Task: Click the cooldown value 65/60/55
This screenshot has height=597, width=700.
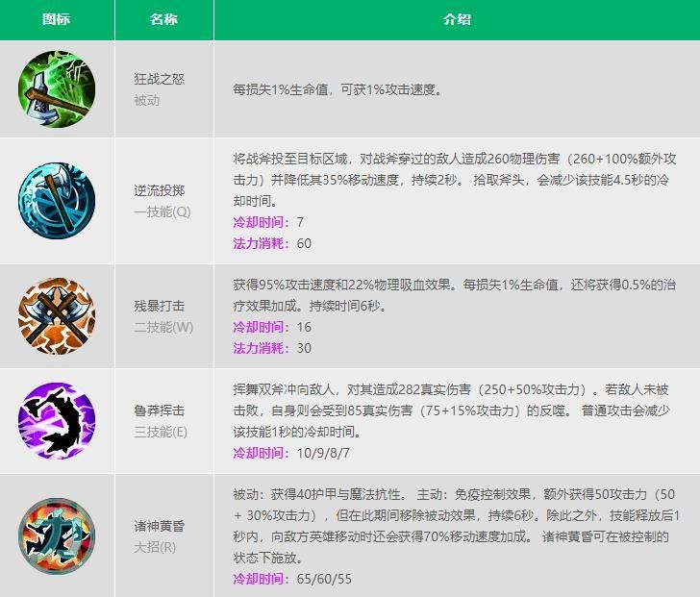Action: click(x=324, y=579)
